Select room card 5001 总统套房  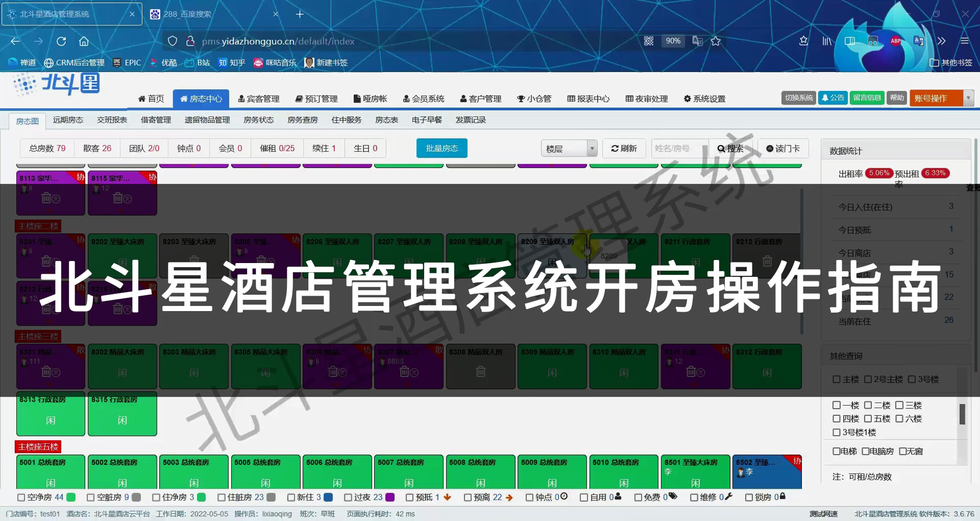point(51,472)
